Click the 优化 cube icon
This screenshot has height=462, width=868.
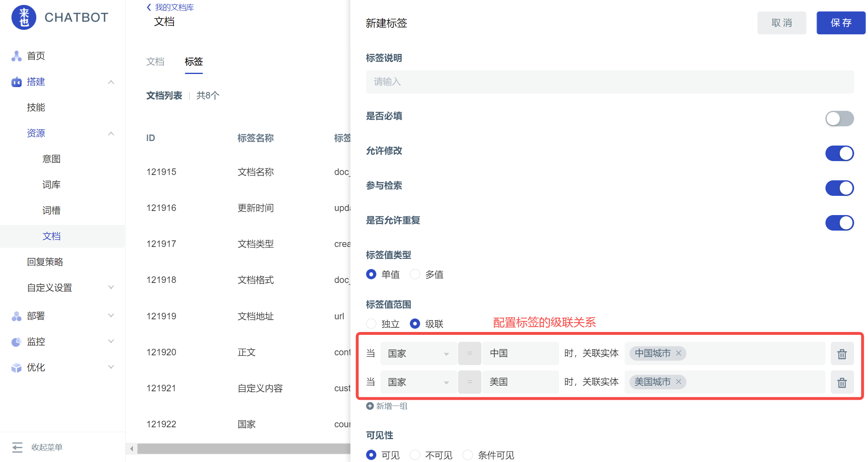16,368
